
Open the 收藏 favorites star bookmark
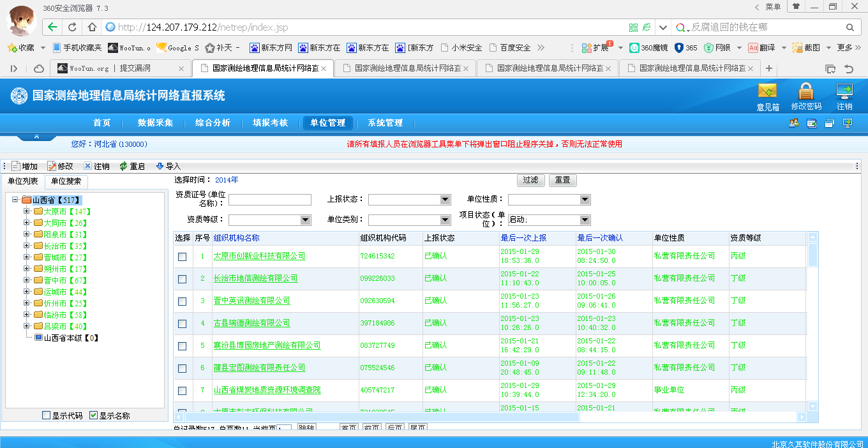tap(20, 47)
